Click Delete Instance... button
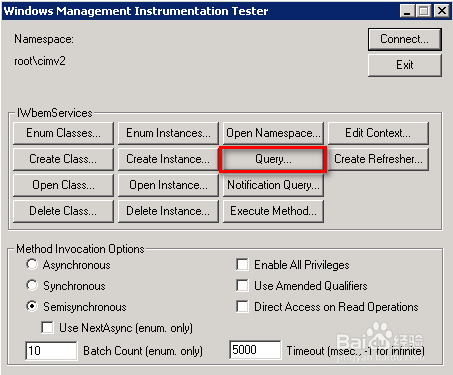The image size is (453, 375). coord(168,211)
